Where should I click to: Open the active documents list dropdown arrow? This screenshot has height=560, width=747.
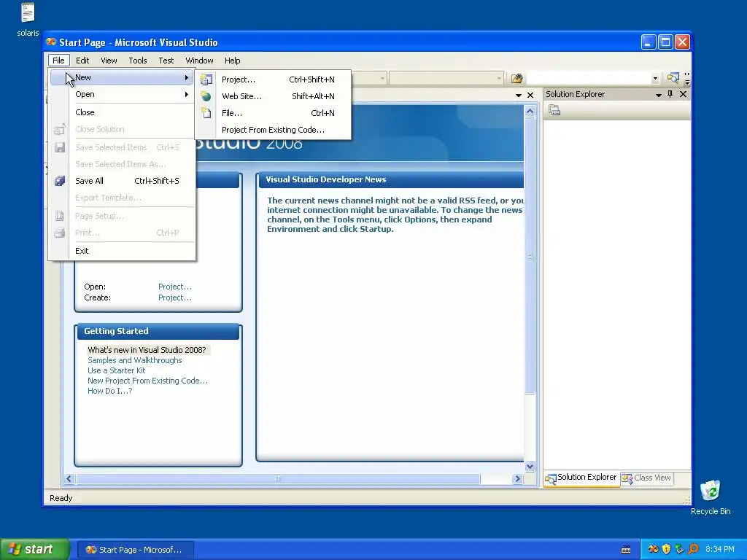tap(519, 96)
